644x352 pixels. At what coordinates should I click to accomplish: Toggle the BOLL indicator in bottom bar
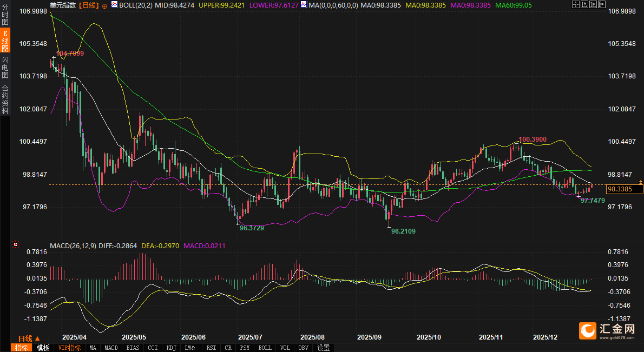click(265, 348)
